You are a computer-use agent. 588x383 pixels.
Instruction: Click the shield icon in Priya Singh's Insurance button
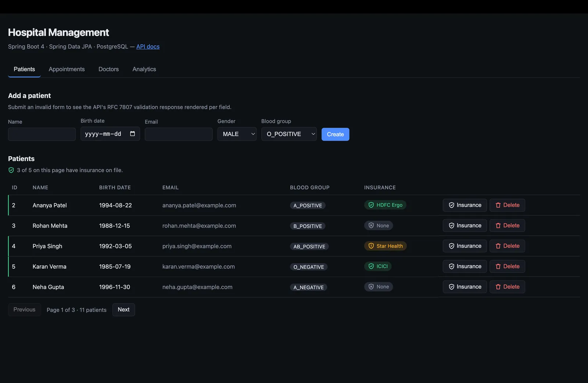pos(452,246)
